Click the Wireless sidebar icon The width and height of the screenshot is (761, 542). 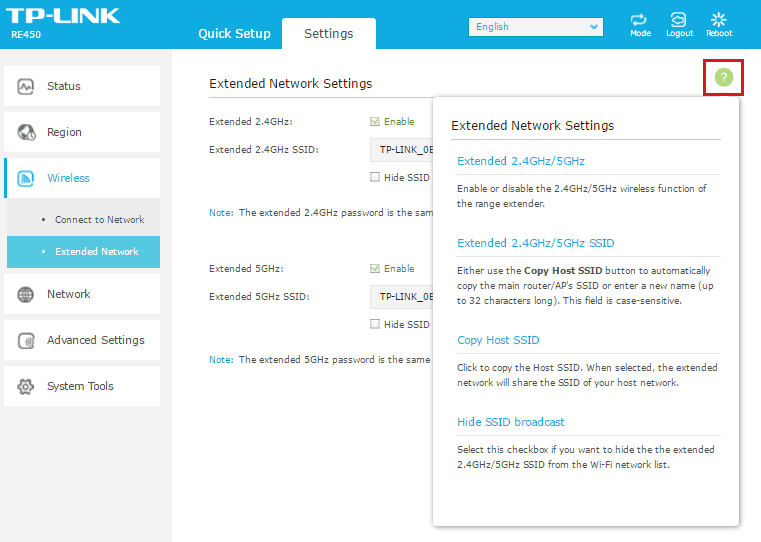[26, 178]
